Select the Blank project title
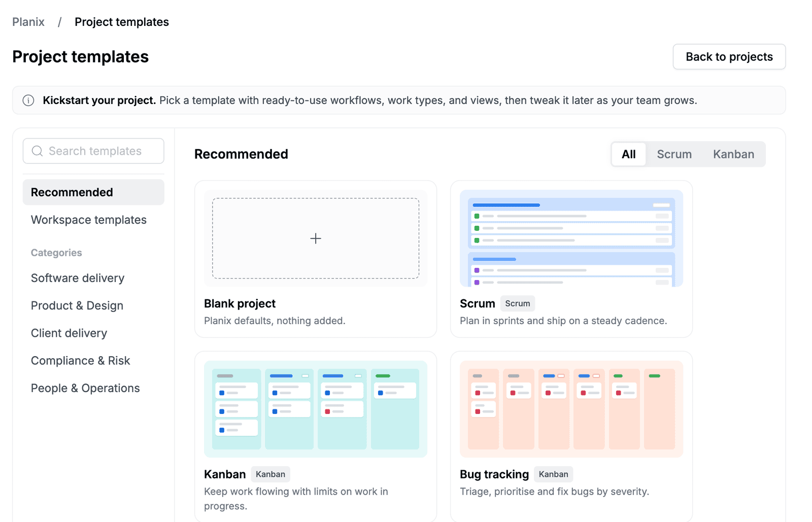The image size is (812, 522). (240, 303)
